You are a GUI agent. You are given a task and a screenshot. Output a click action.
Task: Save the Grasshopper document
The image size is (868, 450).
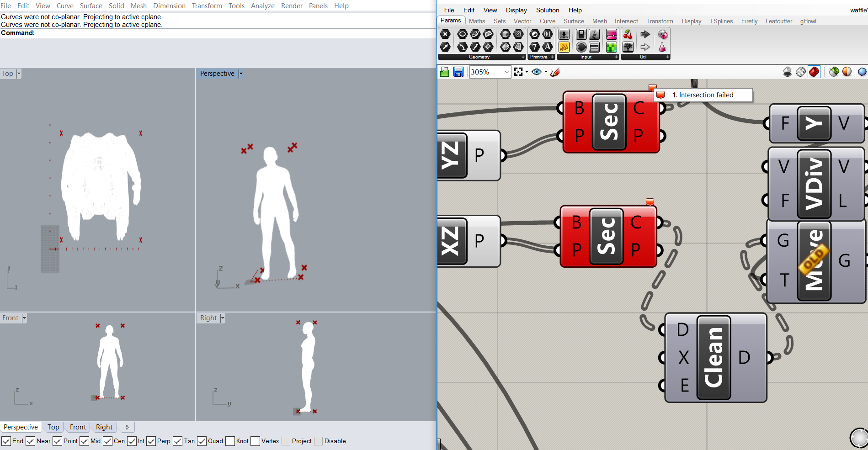458,72
